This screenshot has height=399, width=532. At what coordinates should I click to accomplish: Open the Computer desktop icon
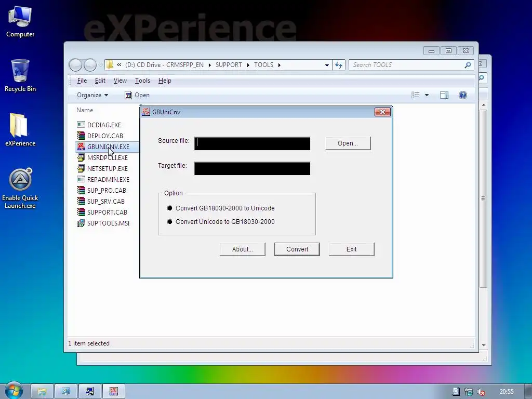20,22
